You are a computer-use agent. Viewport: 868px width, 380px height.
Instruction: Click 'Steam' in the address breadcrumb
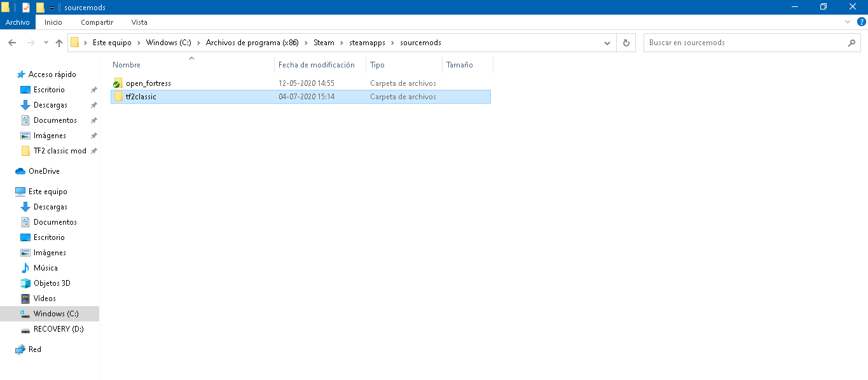(324, 43)
